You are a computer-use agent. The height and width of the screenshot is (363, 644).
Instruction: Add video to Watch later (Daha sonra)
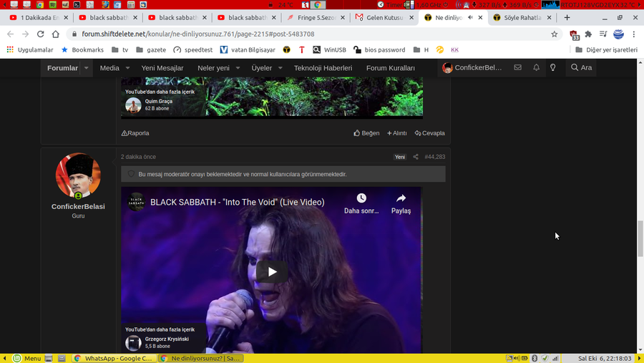click(x=361, y=203)
